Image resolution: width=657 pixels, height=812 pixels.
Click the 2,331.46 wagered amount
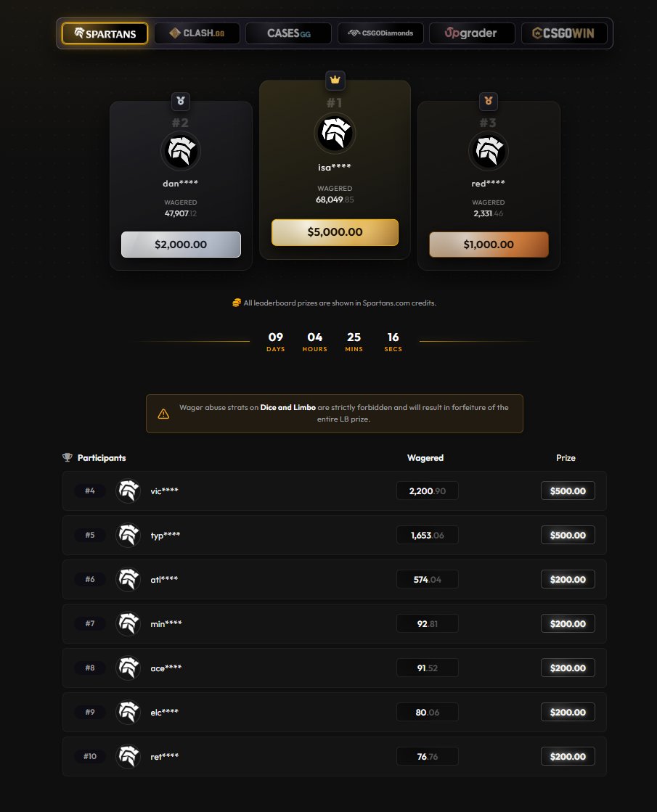click(x=488, y=213)
